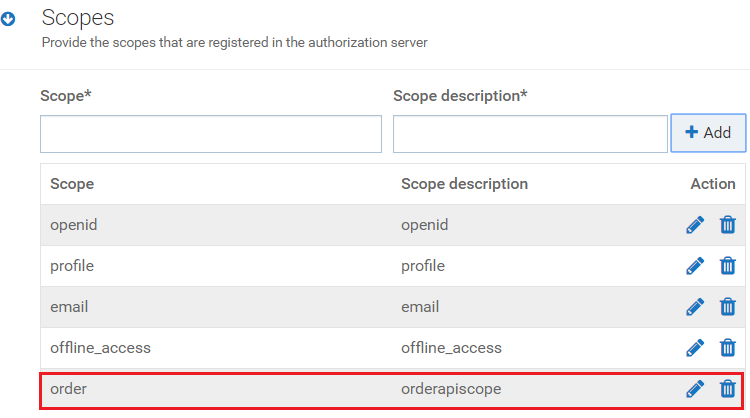Edit the offline_access scope

click(x=695, y=348)
